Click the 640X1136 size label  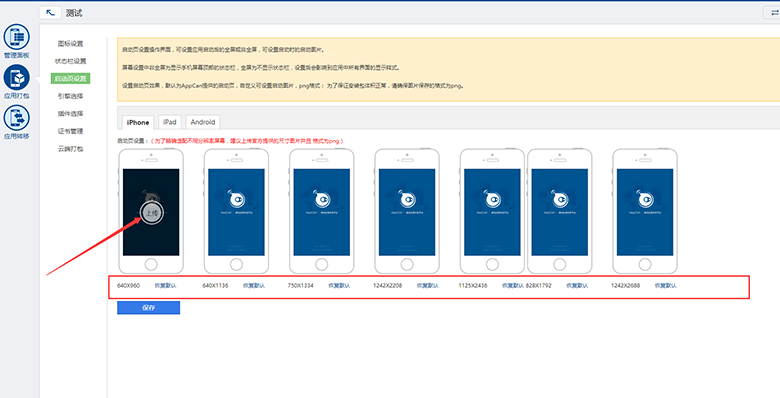tap(215, 286)
